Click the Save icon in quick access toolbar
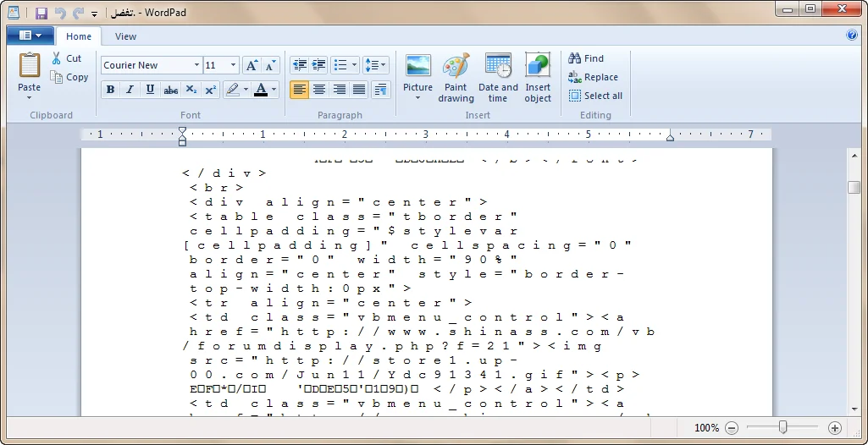Viewport: 868px width, 445px height. (41, 13)
